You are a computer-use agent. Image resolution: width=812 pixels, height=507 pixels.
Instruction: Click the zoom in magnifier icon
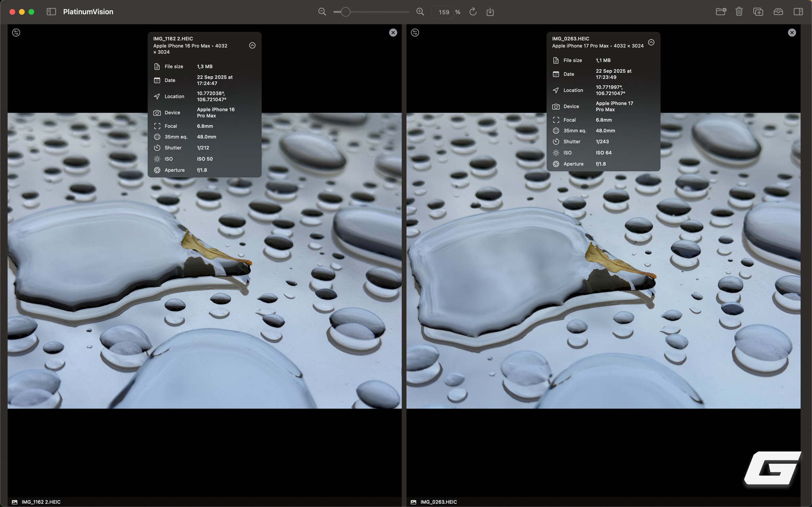[x=420, y=12]
